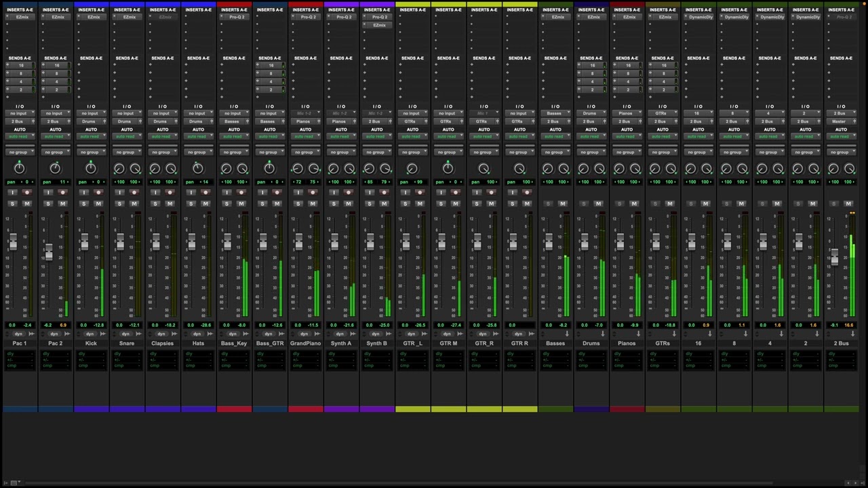Click the -12.8 peak level readout on Kick
The image size is (868, 488).
tap(99, 325)
